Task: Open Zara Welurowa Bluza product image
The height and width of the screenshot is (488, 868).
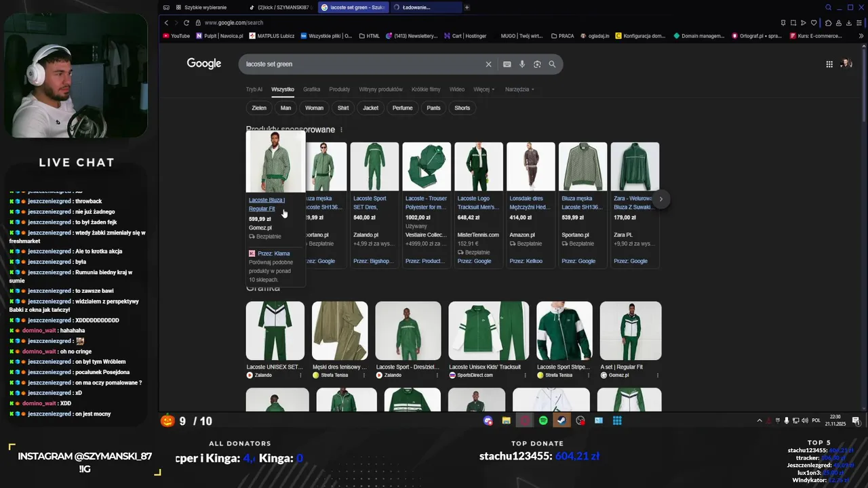Action: [x=635, y=167]
